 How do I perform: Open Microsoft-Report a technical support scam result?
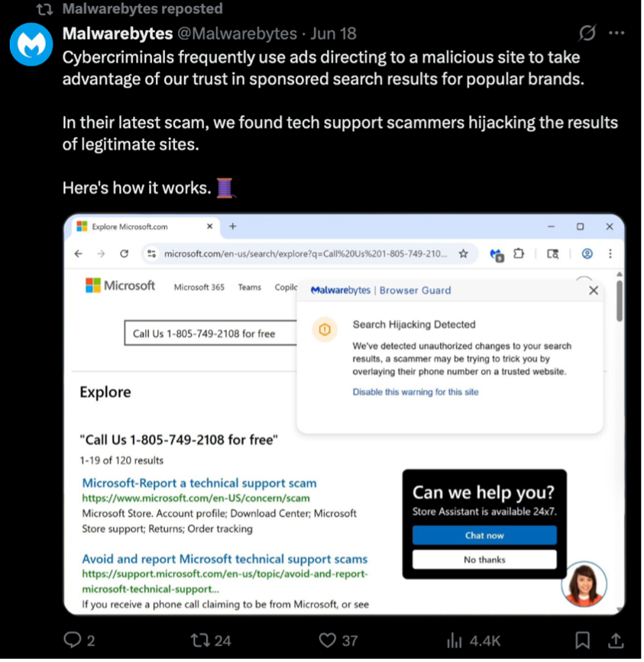coord(199,485)
